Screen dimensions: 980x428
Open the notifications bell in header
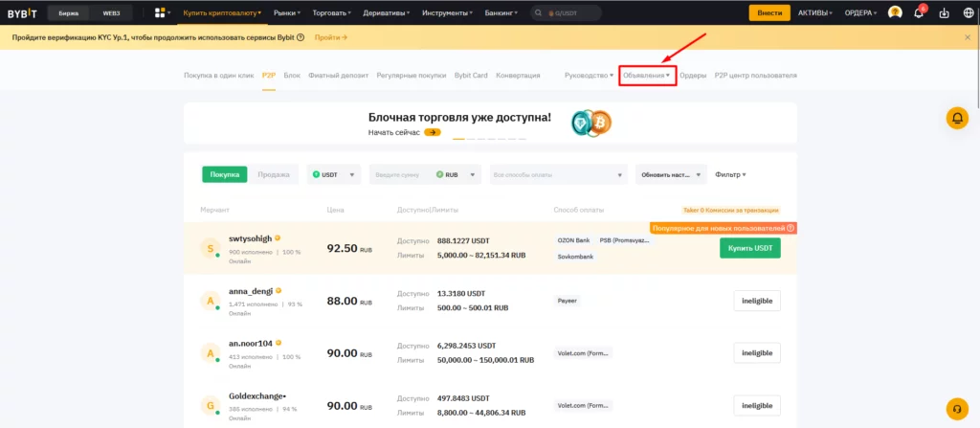919,12
